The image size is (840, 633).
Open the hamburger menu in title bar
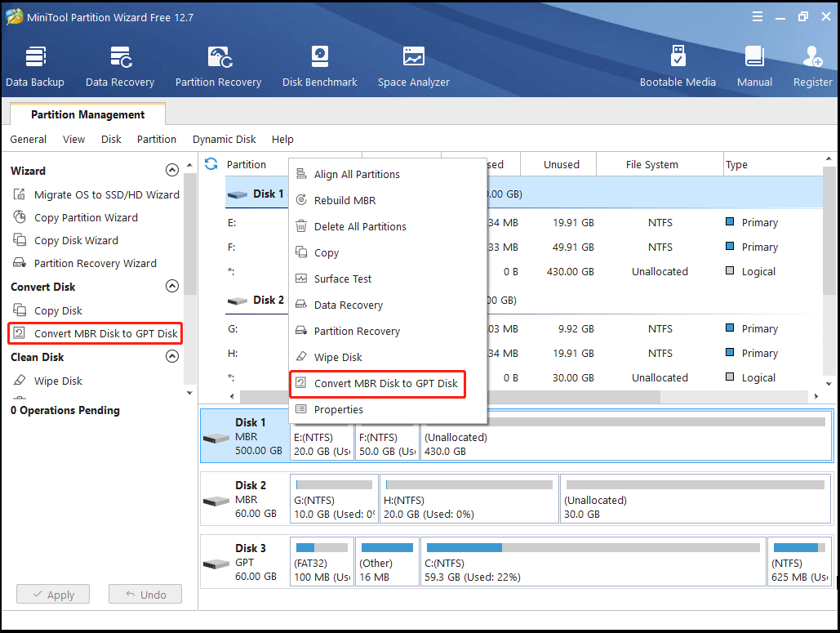point(758,16)
